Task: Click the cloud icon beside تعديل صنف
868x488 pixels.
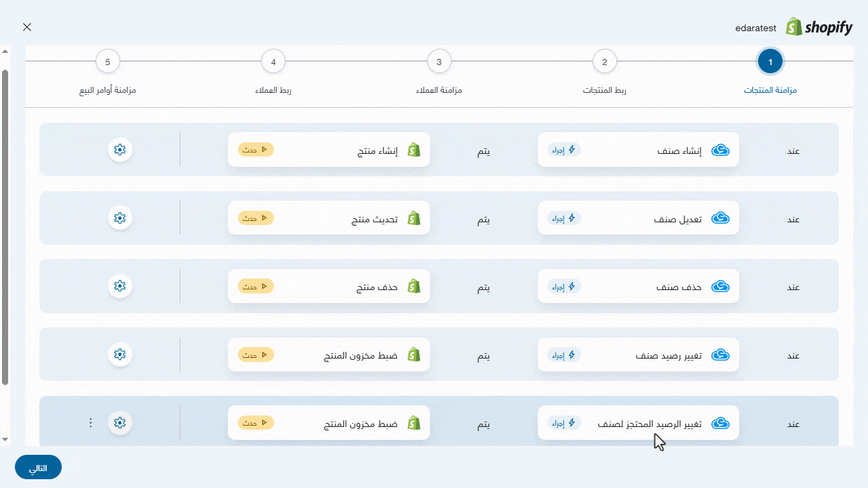Action: pos(720,218)
